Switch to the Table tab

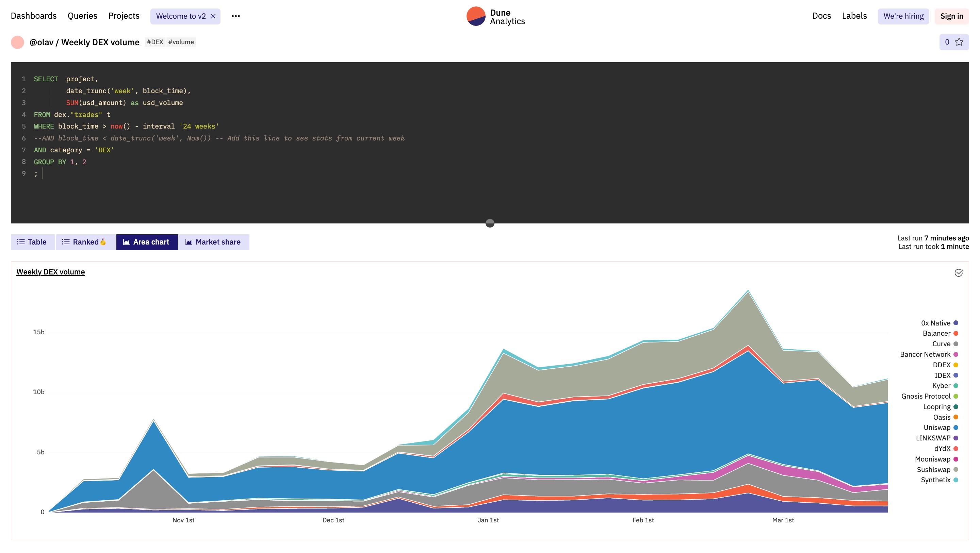click(32, 242)
